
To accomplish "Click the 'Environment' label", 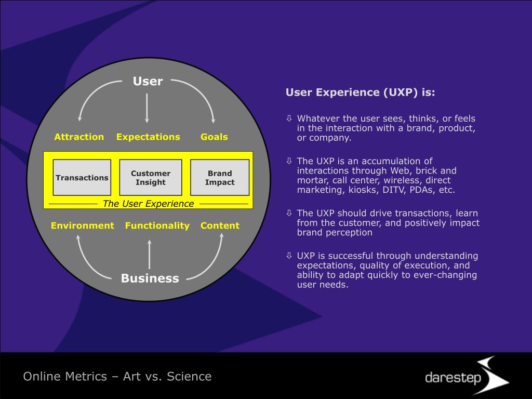I will [x=83, y=225].
